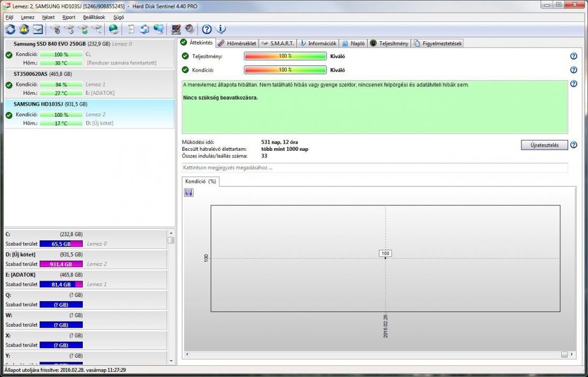The width and height of the screenshot is (588, 377).
Task: Select Samsung SSD 840 EVO 250GB disk
Action: pyautogui.click(x=89, y=53)
